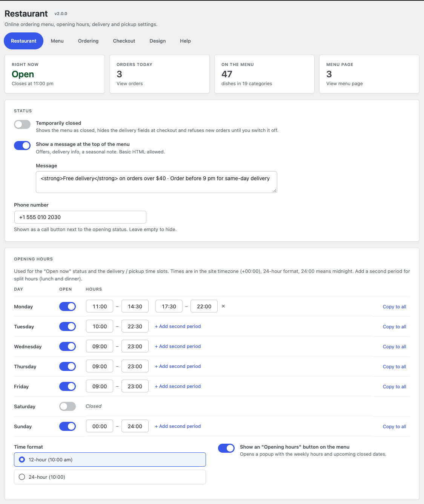Add second period for Sunday
424x504 pixels.
click(178, 426)
